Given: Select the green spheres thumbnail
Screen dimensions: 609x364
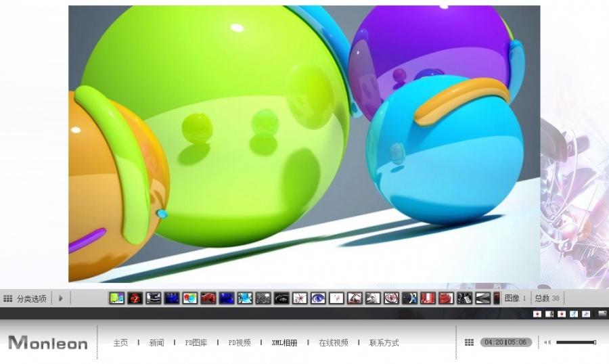Looking at the screenshot, I should click(x=116, y=298).
